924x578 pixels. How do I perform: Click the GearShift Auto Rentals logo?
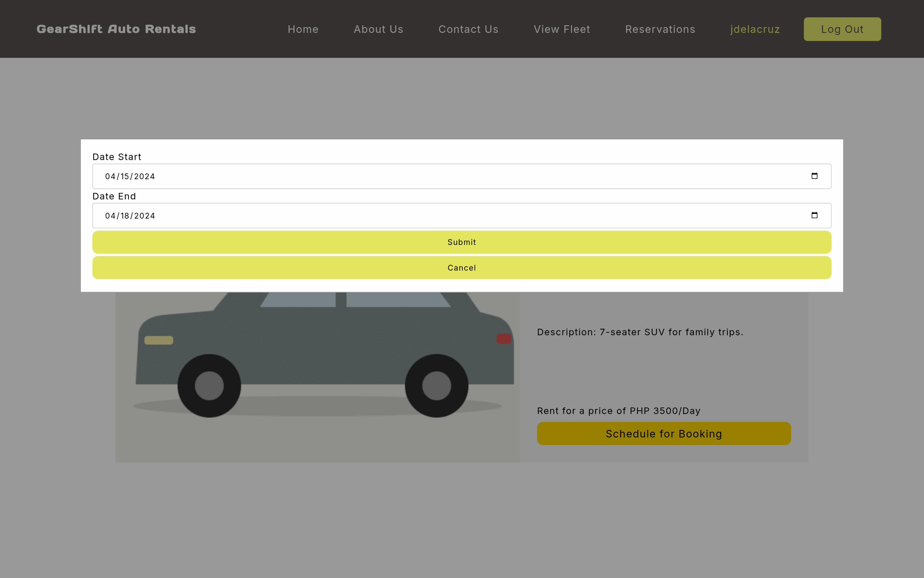[116, 29]
